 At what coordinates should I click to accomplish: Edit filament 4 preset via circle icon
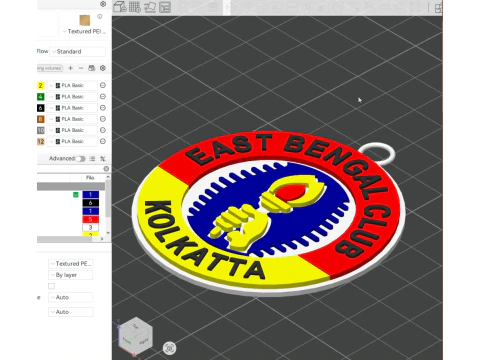103,97
